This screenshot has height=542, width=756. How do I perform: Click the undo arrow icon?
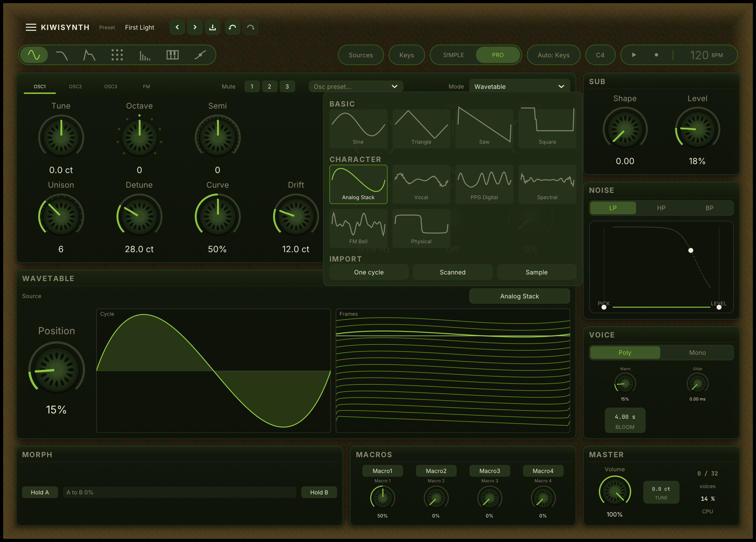(232, 27)
